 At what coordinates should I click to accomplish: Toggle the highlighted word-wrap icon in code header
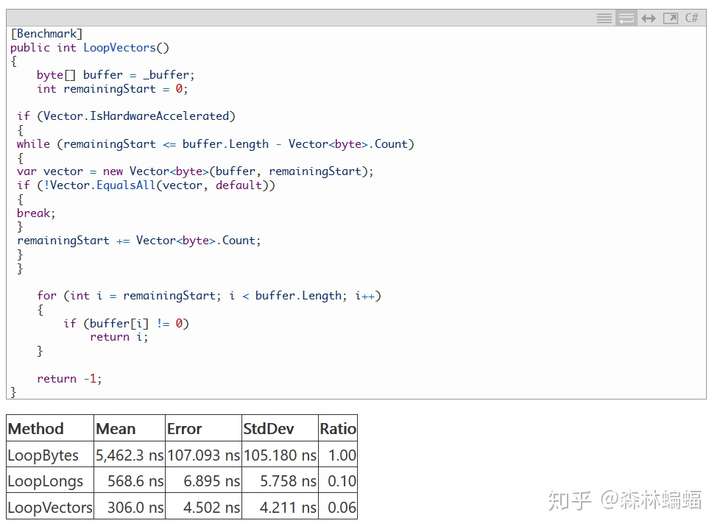626,18
